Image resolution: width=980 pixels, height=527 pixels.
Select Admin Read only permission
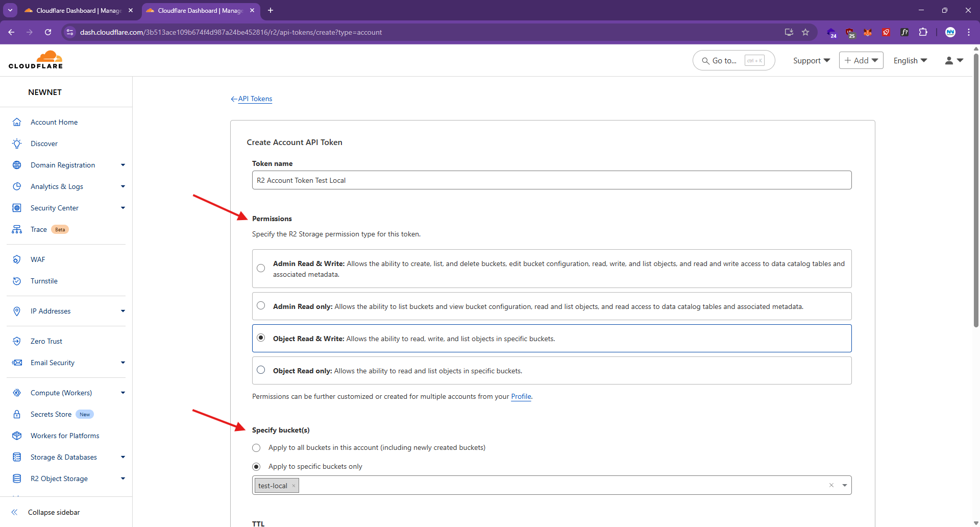261,305
